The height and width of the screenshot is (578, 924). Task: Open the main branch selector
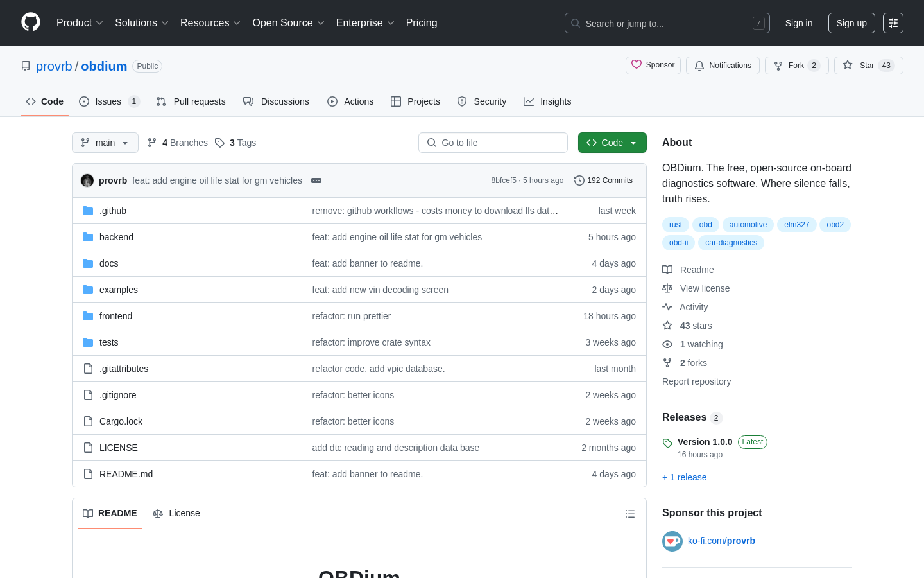click(105, 143)
